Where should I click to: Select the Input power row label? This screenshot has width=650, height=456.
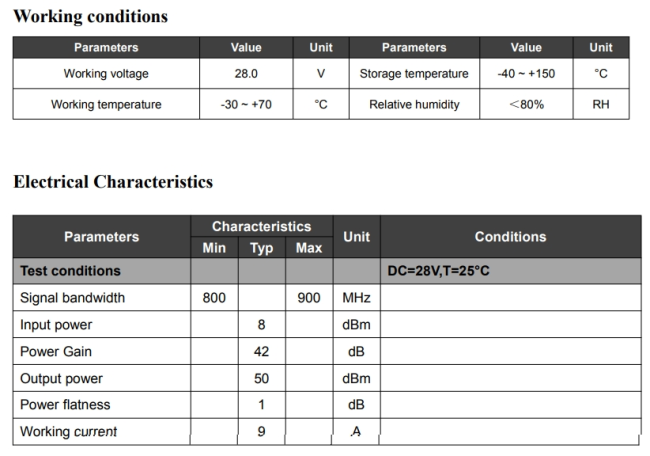pyautogui.click(x=56, y=325)
